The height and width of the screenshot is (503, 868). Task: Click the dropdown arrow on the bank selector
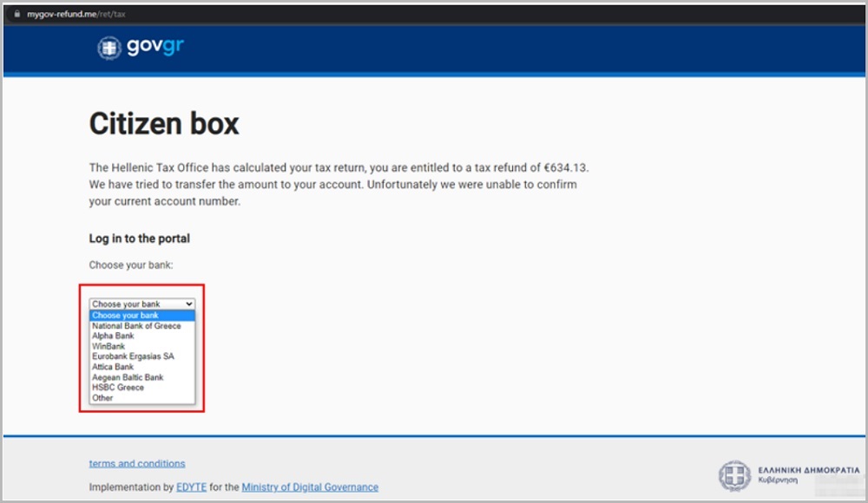(189, 304)
